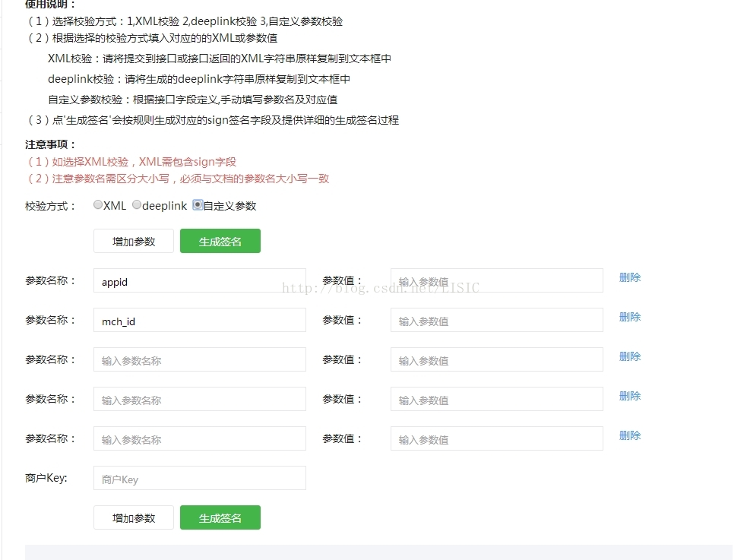This screenshot has width=747, height=560.
Task: Click the bottom green 生成签名 button
Action: (220, 517)
